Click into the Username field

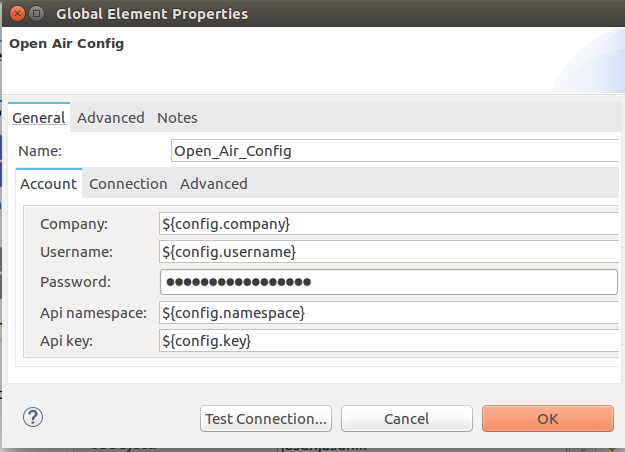click(x=388, y=252)
